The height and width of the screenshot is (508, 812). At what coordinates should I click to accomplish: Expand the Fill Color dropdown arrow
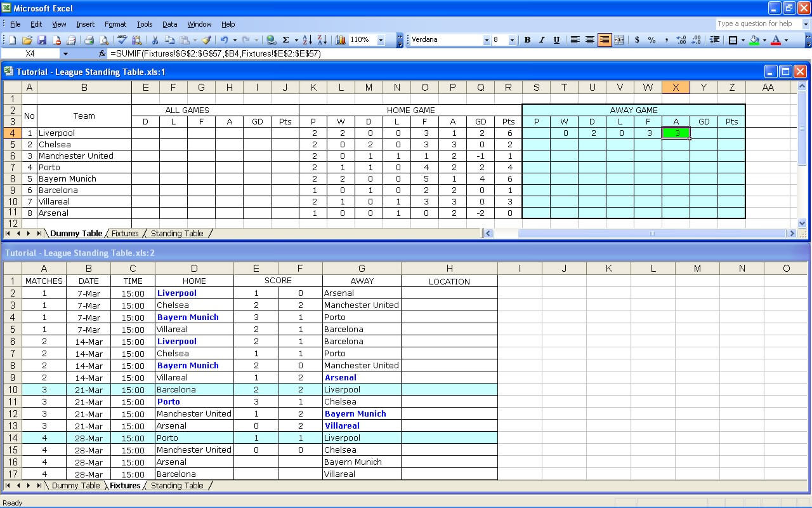point(764,40)
